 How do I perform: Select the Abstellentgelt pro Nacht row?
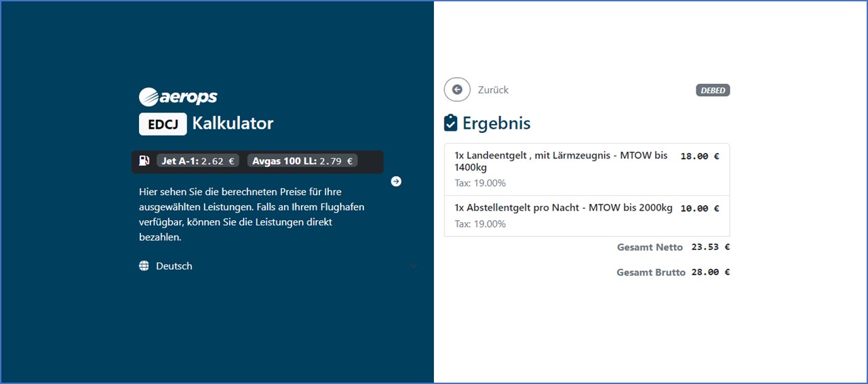587,216
